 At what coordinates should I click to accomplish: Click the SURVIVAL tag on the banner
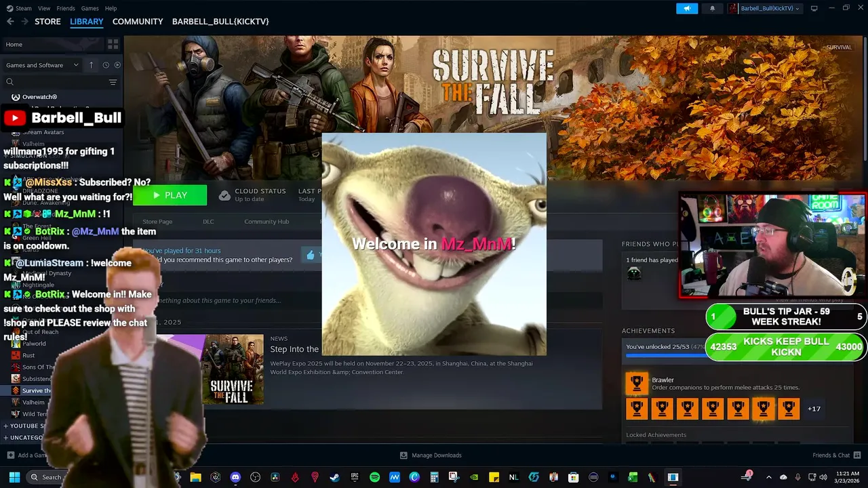click(x=839, y=47)
